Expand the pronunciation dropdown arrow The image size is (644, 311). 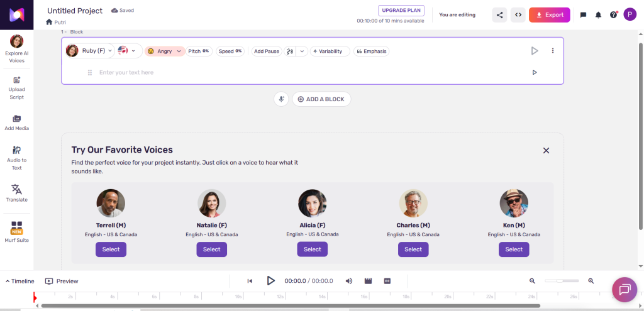(303, 52)
